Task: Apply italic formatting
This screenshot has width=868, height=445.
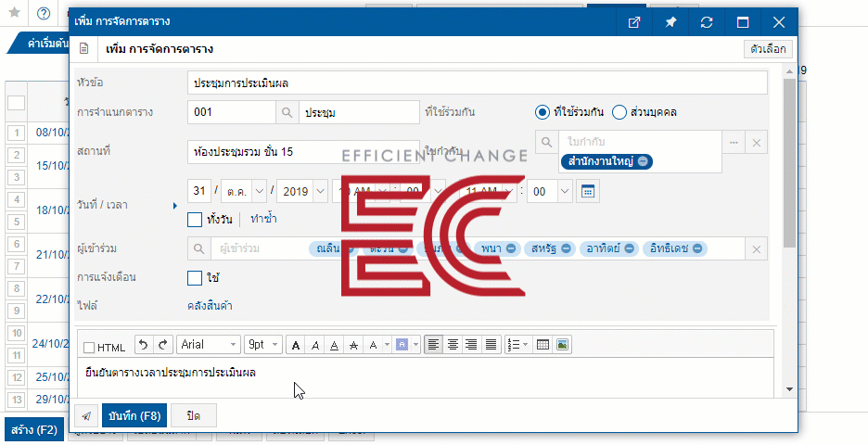Action: click(x=315, y=345)
